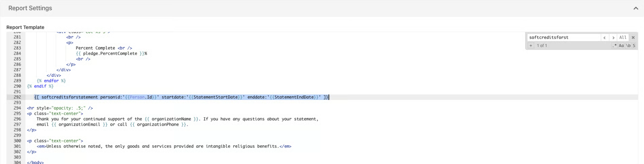Click the endfor tag on line 289
This screenshot has width=644, height=164.
51,81
